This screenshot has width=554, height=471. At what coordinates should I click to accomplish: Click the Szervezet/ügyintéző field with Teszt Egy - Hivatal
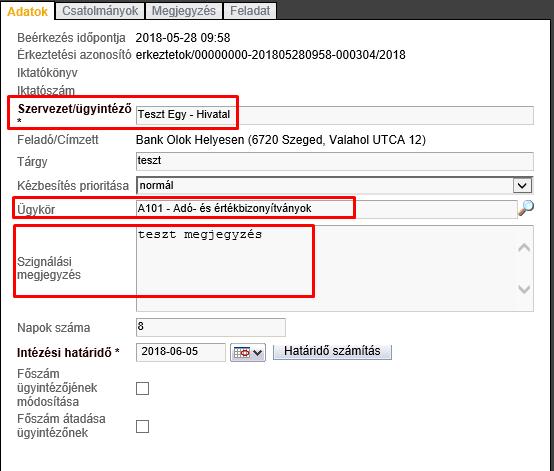click(x=335, y=115)
